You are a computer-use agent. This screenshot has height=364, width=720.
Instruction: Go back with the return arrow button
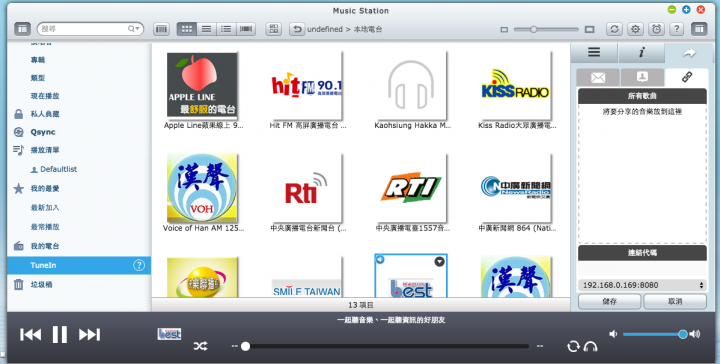pos(297,29)
